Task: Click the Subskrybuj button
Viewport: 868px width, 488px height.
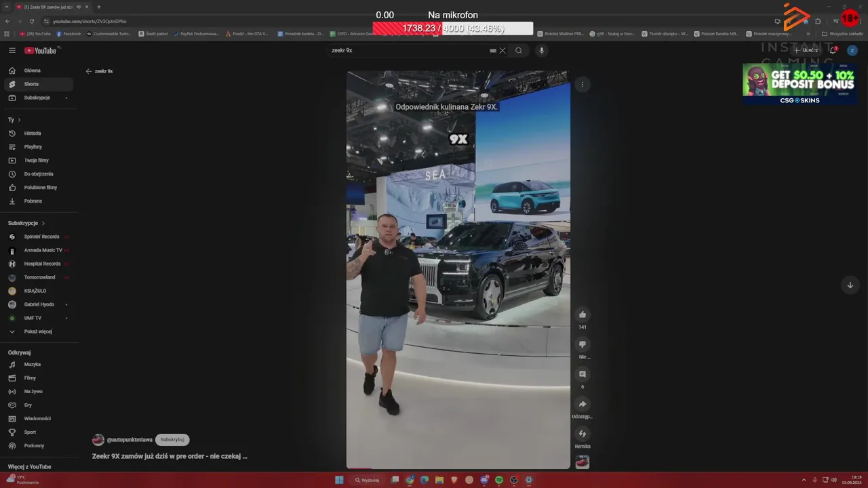Action: [x=172, y=440]
